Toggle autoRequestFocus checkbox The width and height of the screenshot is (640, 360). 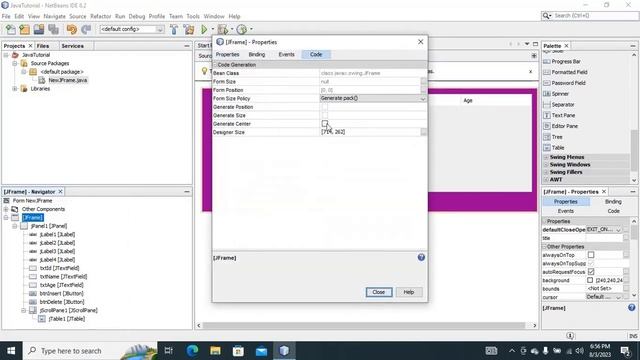591,272
